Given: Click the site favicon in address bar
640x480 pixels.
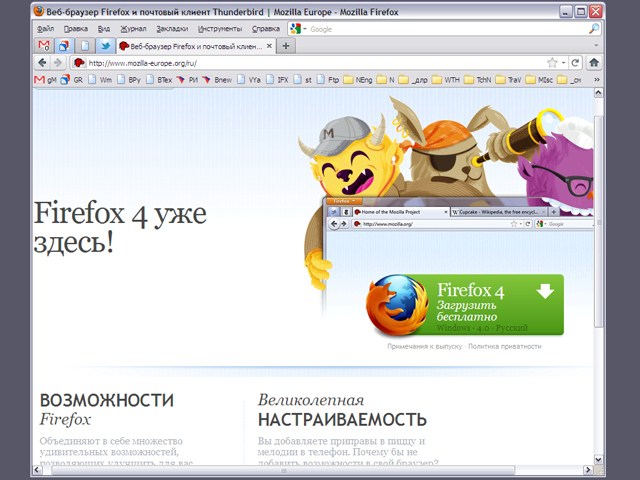Looking at the screenshot, I should (x=79, y=63).
